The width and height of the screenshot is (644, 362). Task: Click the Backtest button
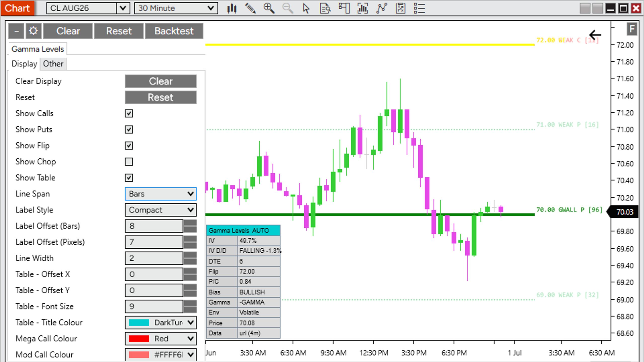(174, 31)
